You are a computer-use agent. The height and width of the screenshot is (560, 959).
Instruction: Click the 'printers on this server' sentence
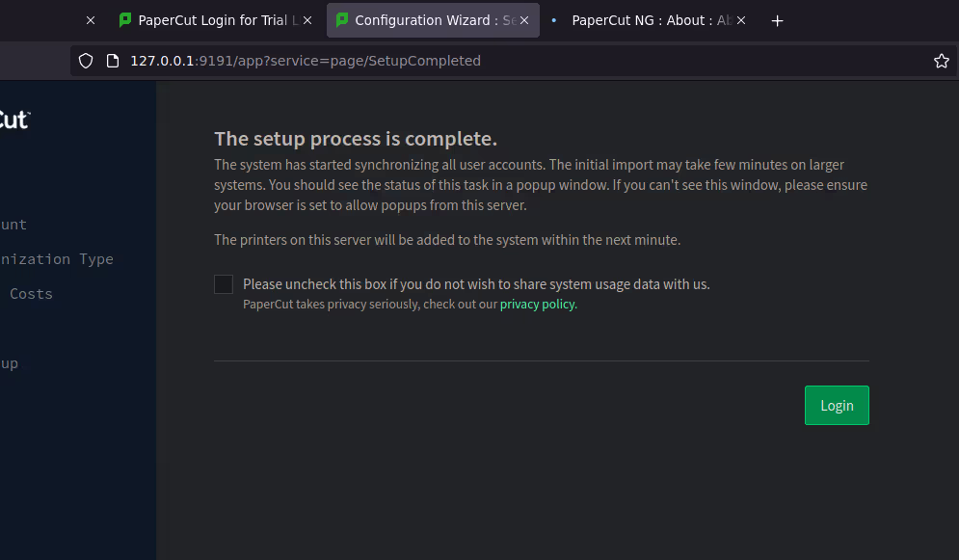(x=447, y=240)
